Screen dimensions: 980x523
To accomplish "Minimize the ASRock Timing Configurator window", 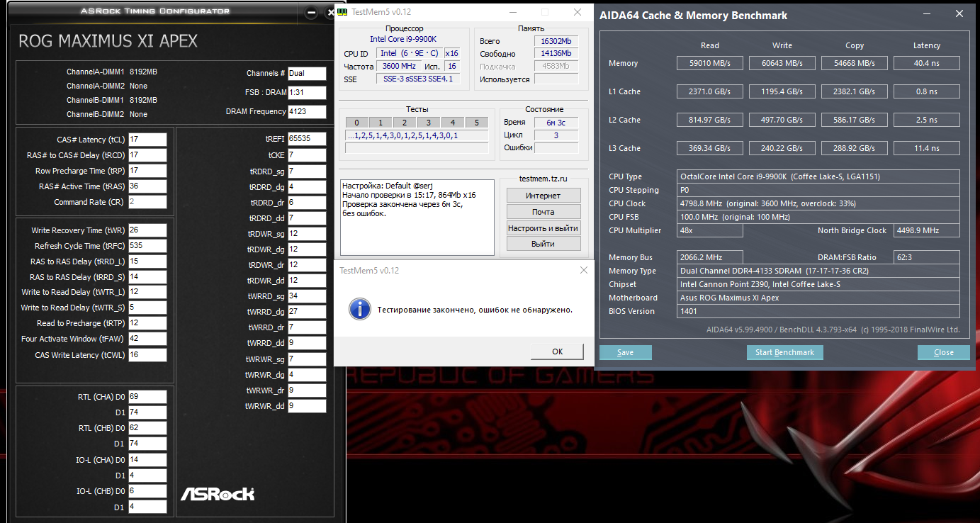I will pyautogui.click(x=312, y=12).
